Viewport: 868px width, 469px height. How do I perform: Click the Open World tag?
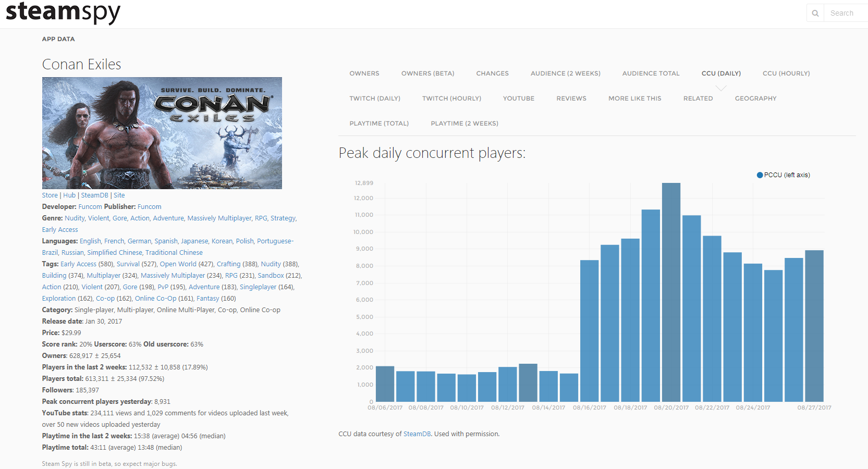(178, 264)
